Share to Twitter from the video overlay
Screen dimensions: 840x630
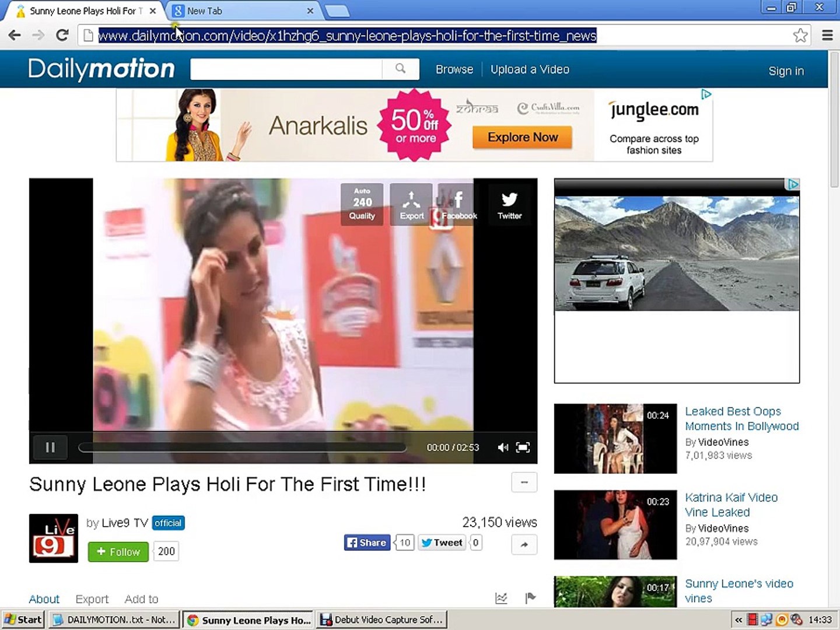tap(509, 204)
